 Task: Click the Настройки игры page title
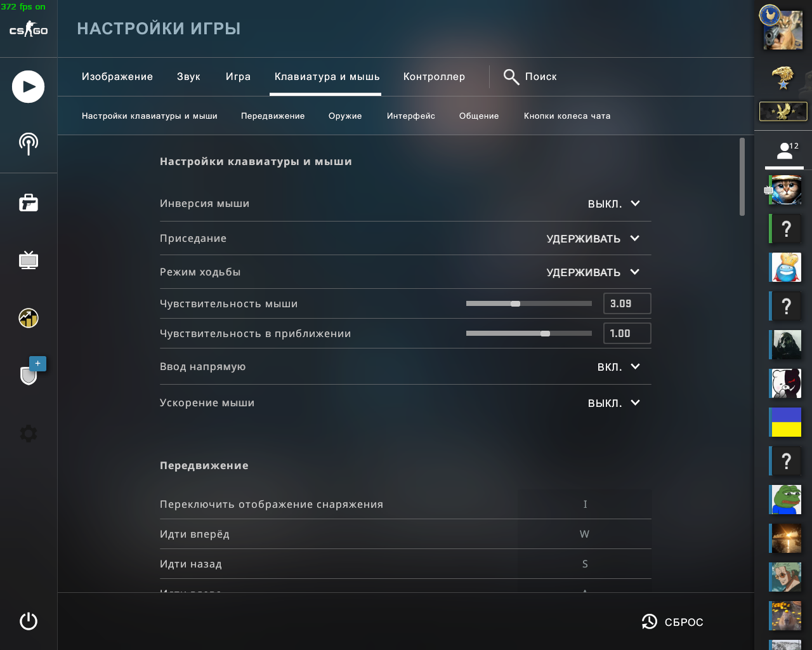pyautogui.click(x=159, y=29)
